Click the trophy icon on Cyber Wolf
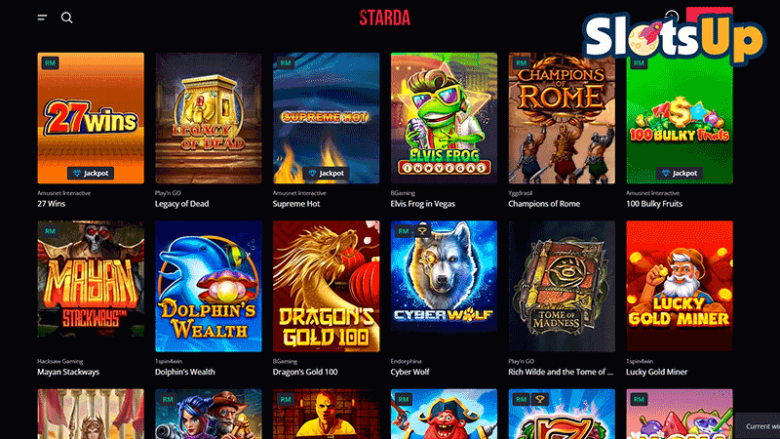 [x=422, y=231]
